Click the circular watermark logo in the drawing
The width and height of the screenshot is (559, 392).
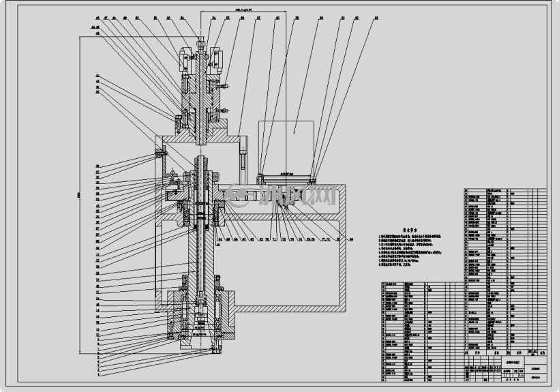coord(239,195)
